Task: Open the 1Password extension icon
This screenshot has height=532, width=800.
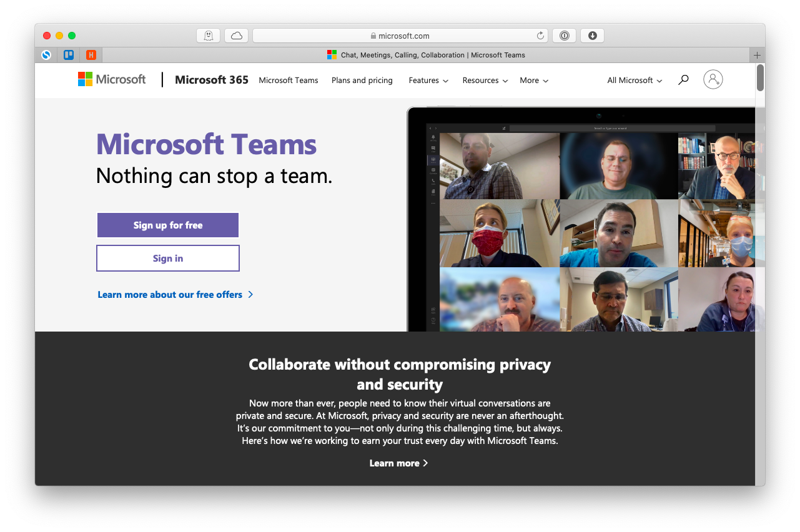Action: [x=564, y=36]
